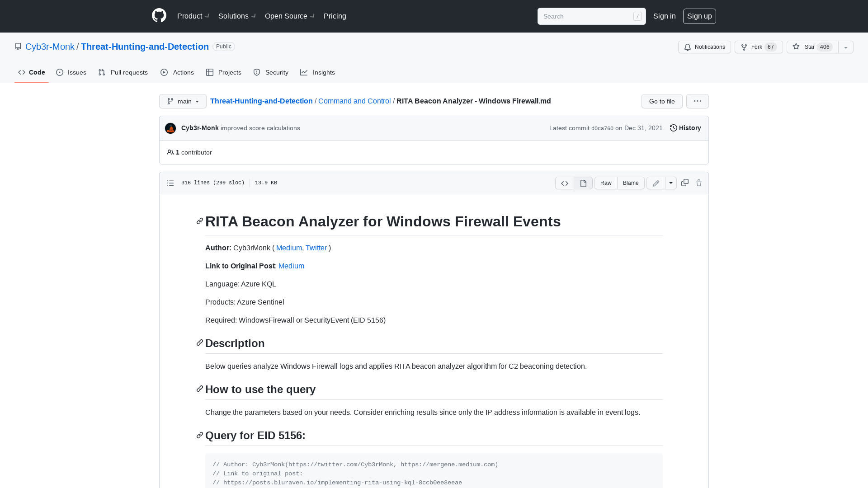Viewport: 868px width, 488px height.
Task: Open the Projects tab
Action: tap(224, 72)
